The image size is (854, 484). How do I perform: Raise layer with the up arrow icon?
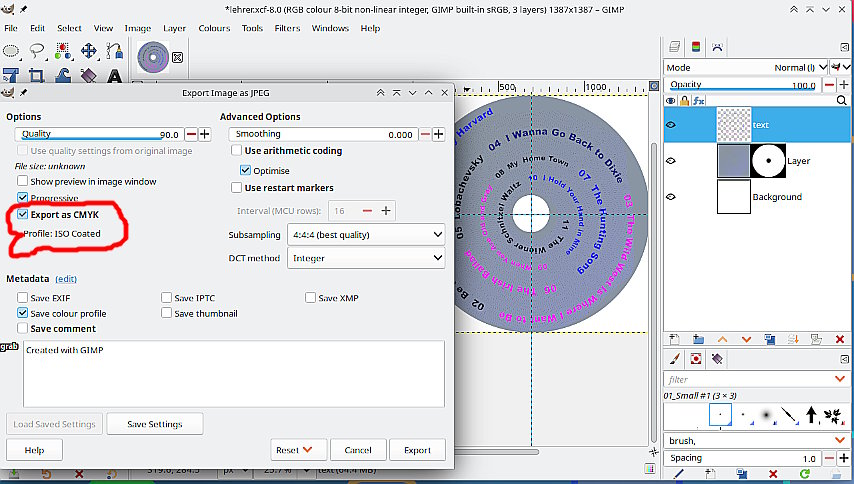pos(723,340)
